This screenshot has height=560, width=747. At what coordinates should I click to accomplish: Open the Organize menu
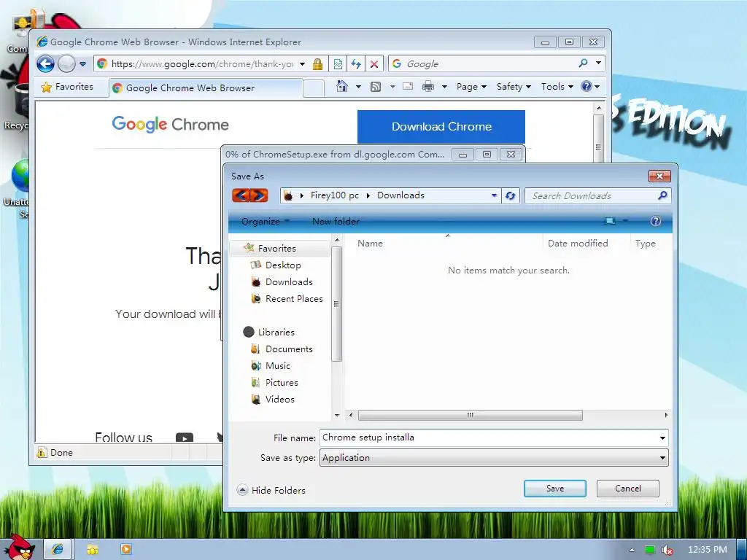[266, 222]
